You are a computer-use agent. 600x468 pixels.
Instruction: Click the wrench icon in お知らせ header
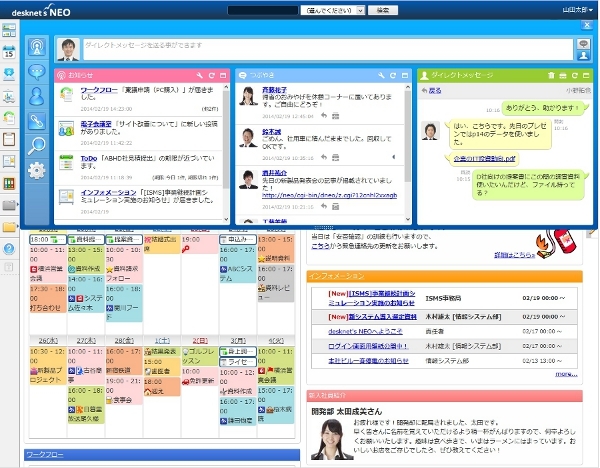(199, 75)
